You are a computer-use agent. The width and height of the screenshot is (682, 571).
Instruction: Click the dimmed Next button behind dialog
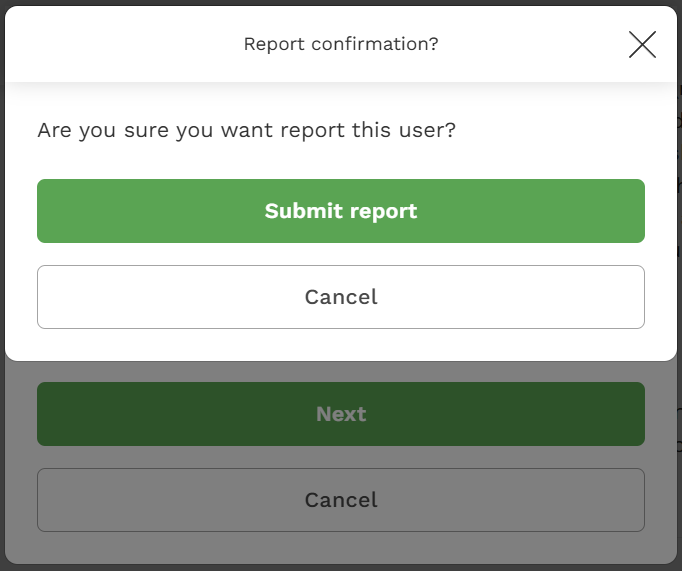point(341,414)
